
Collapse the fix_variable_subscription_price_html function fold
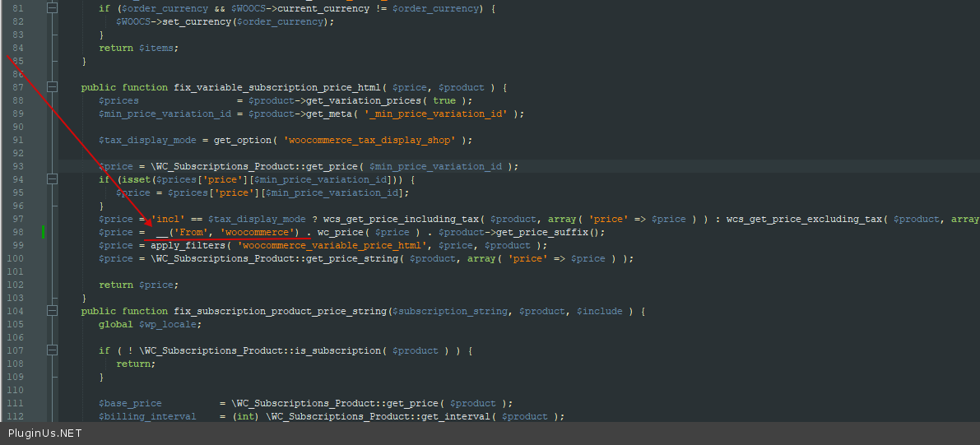(53, 87)
